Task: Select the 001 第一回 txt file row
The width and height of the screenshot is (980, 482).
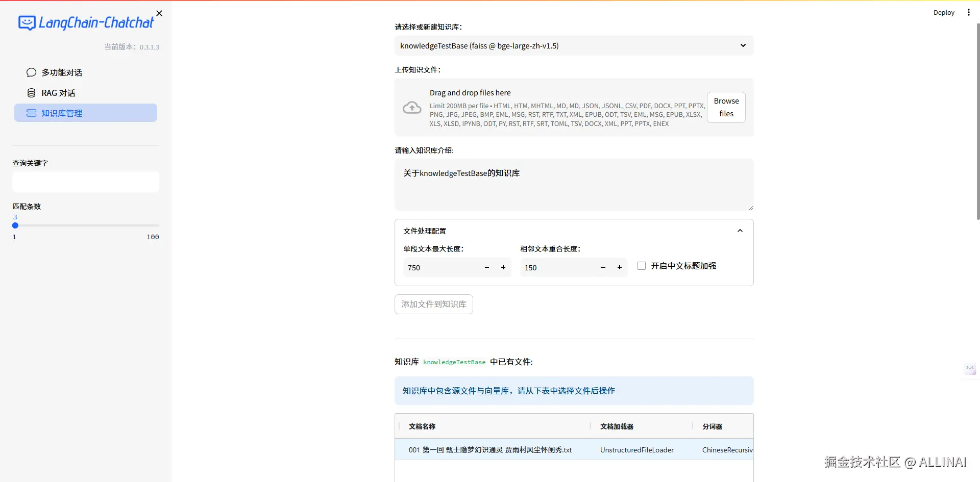Action: (x=574, y=449)
